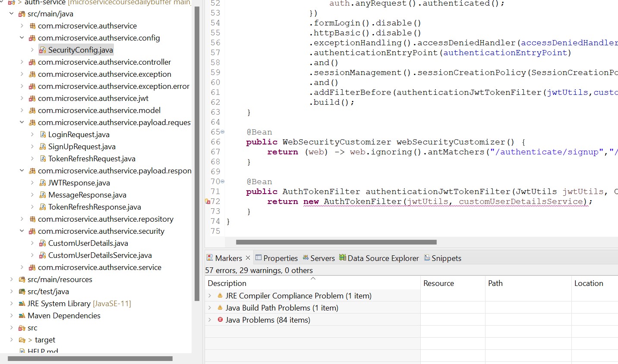Select the LoginRequest.java file
Screen dimensions: 618x364
coord(79,135)
